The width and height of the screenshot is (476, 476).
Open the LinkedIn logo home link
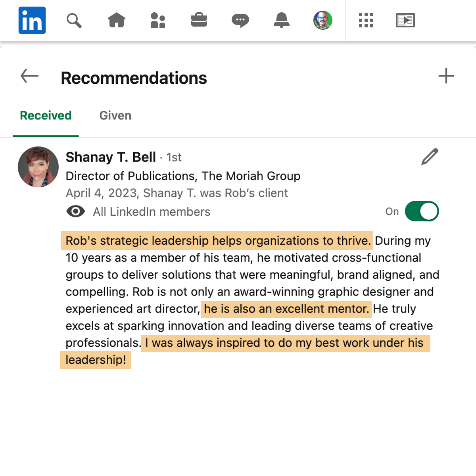pyautogui.click(x=32, y=20)
